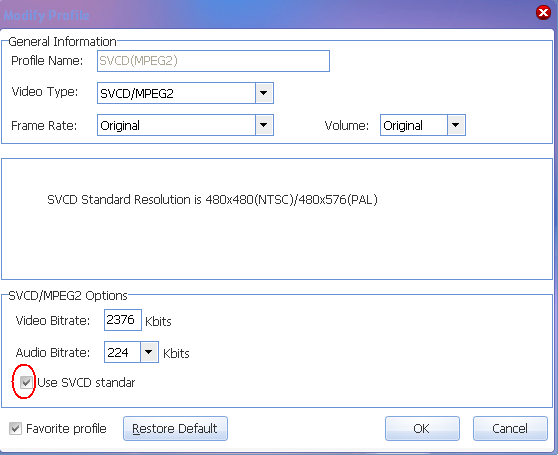Click the Frame Rate label
The height and width of the screenshot is (455, 558).
44,126
